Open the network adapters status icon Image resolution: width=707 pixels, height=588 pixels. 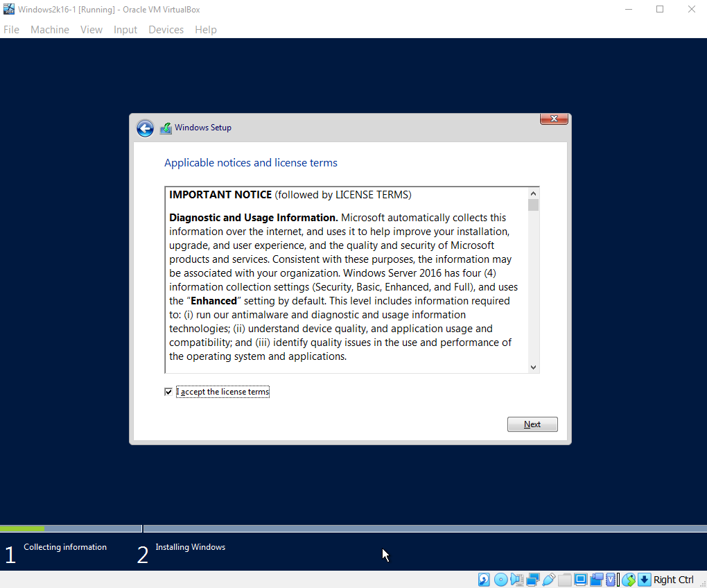coord(533,580)
